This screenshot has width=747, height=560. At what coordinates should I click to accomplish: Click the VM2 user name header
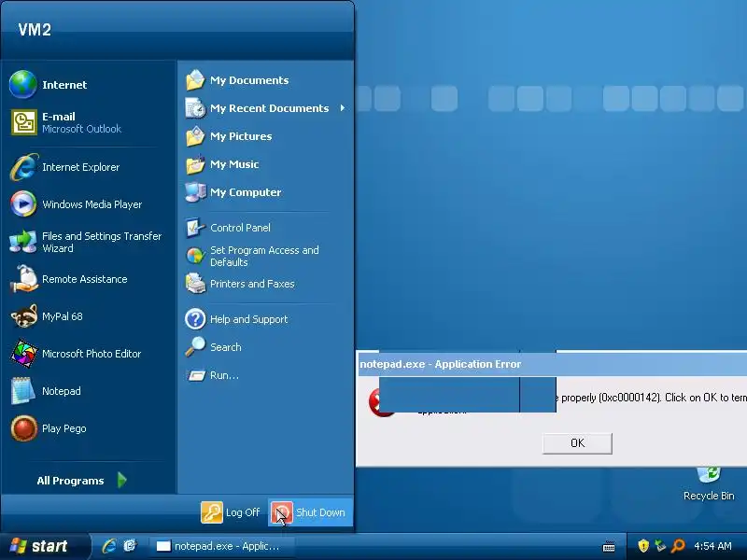[x=35, y=30]
